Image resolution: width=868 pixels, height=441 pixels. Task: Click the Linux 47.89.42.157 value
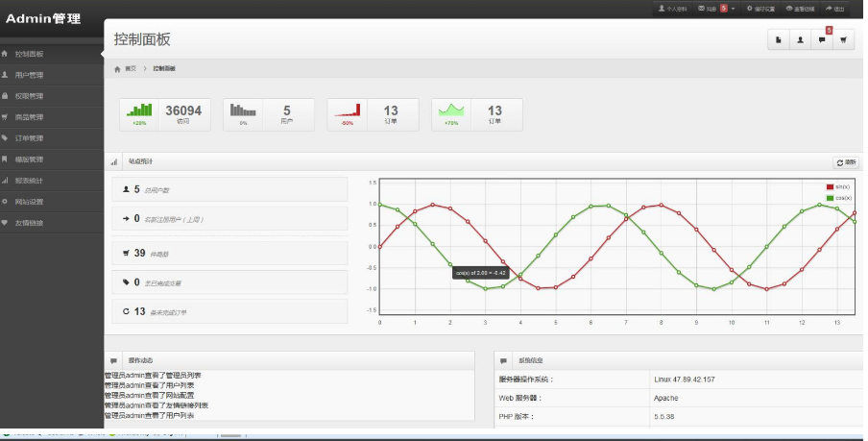pos(685,380)
